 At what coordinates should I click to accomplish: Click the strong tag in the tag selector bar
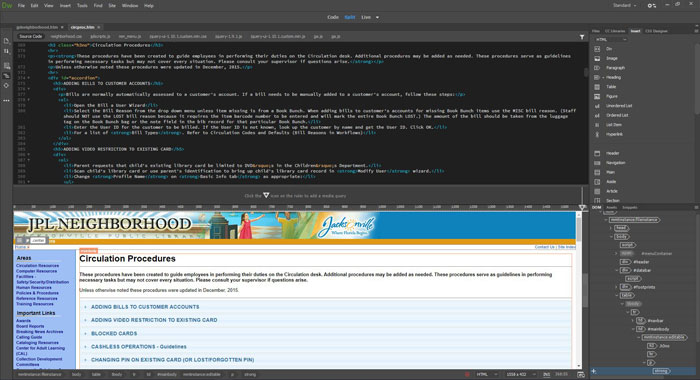tap(250, 375)
